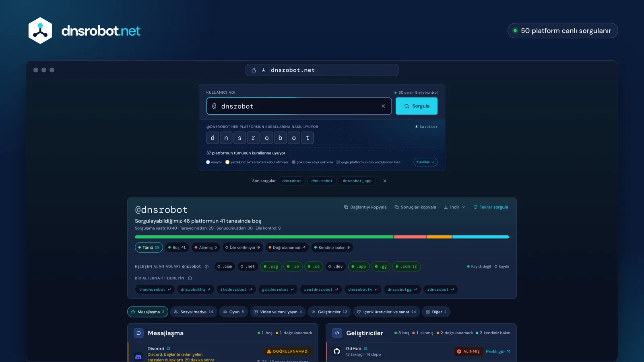The height and width of the screenshot is (362, 644).
Task: Try alternative thednsrobot
Action: click(x=155, y=290)
